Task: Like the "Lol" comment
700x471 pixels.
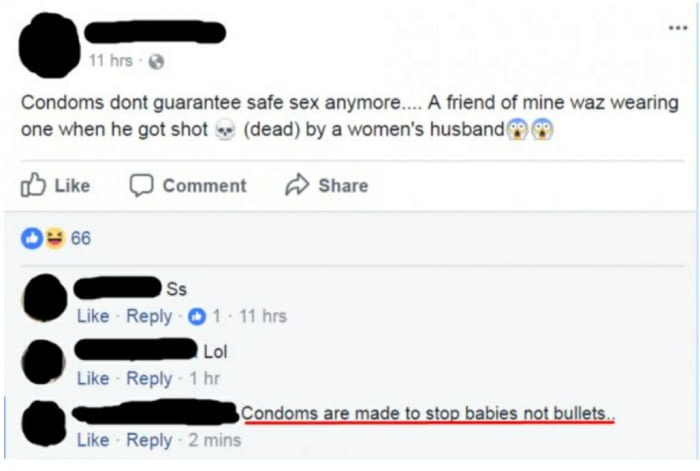Action: (93, 379)
